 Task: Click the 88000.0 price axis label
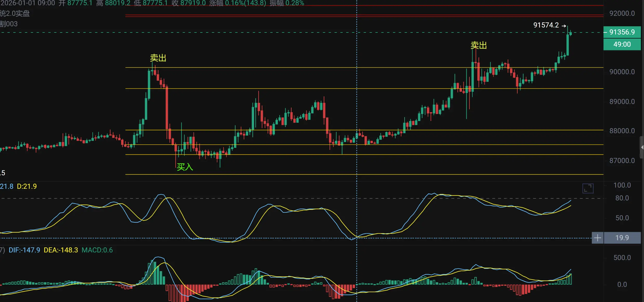[x=622, y=131]
